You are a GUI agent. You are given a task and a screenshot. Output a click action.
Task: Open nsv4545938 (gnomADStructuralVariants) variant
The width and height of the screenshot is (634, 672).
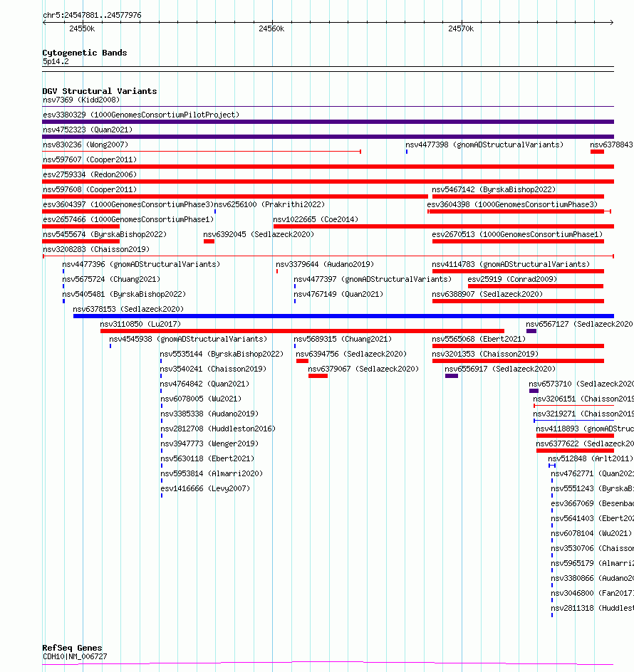[x=188, y=340]
